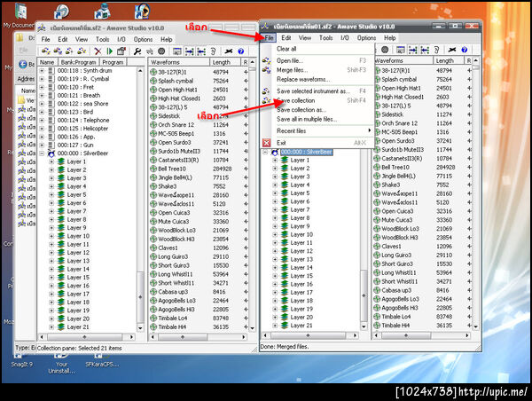Click blue help icon in left toolbar
The width and height of the screenshot is (532, 401).
241,51
